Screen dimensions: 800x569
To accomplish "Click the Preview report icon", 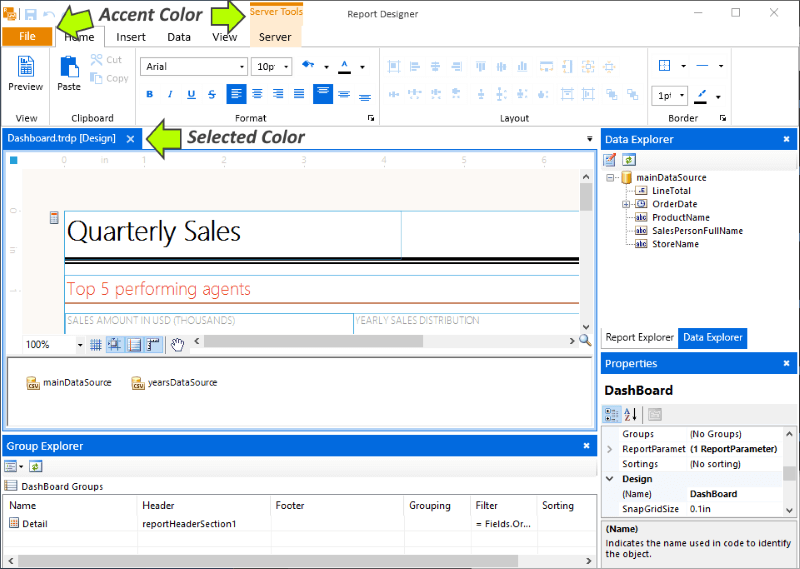I will click(x=26, y=67).
